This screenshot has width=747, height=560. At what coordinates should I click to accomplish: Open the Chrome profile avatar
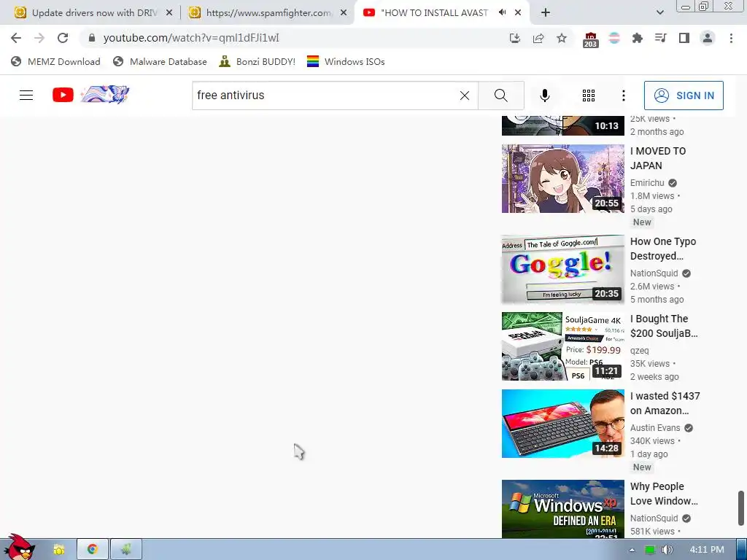point(708,38)
